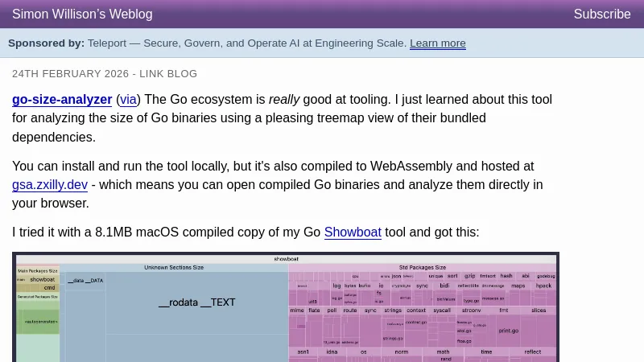Select the slices package cell
Image resolution: width=644 pixels, height=362 pixels.
click(539, 310)
